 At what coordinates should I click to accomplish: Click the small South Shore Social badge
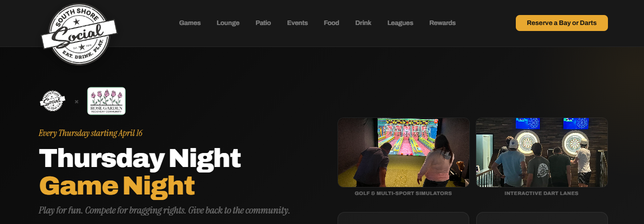click(53, 101)
